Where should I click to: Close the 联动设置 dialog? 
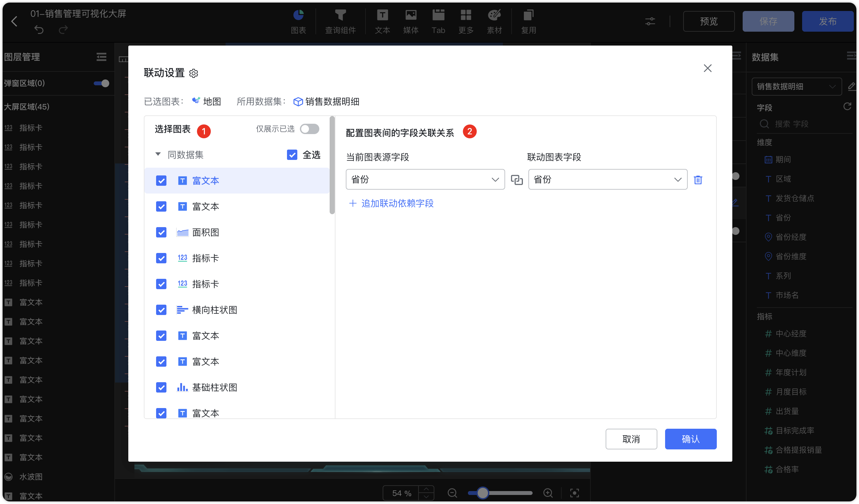pyautogui.click(x=708, y=68)
